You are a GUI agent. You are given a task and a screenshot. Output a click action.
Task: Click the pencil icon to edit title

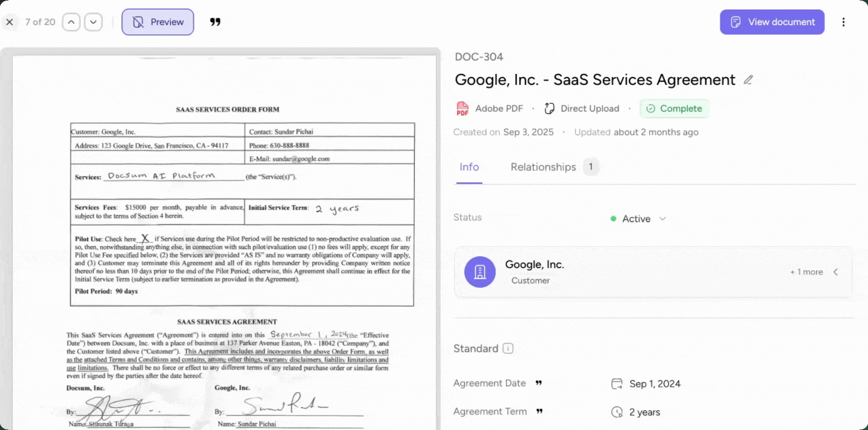pos(748,79)
